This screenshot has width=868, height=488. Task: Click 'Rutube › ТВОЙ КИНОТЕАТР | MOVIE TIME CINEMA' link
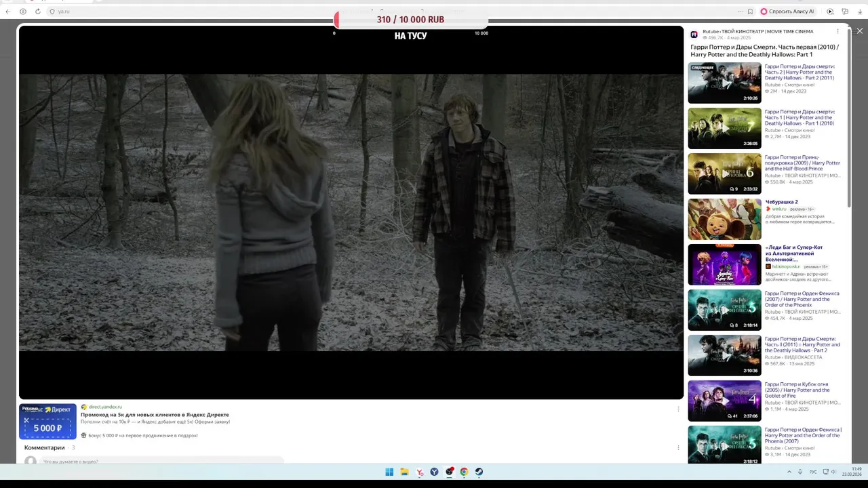757,32
